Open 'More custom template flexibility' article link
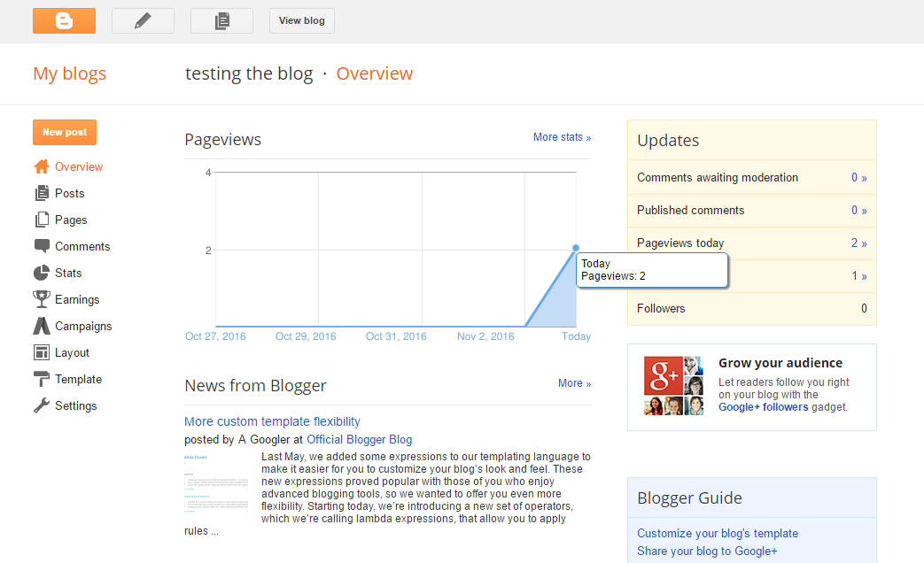Image resolution: width=924 pixels, height=563 pixels. click(272, 421)
